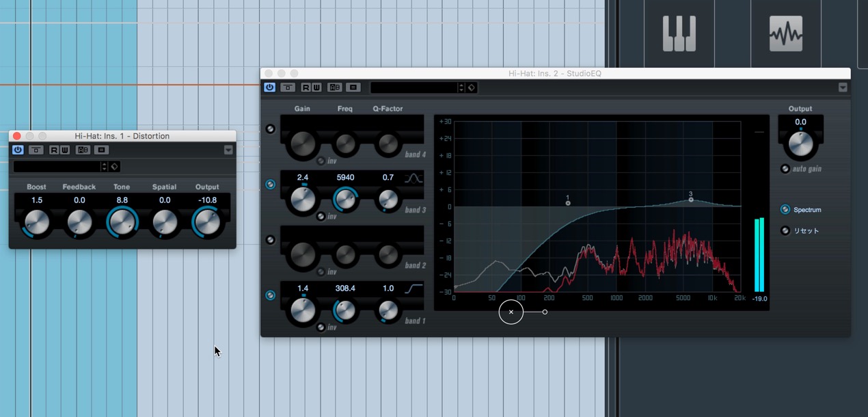Image resolution: width=868 pixels, height=417 pixels.
Task: Change band 1 filter type shelf icon
Action: click(413, 289)
